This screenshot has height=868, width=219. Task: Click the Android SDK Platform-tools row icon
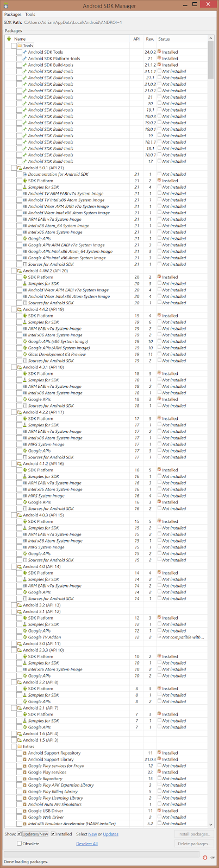pos(24,59)
